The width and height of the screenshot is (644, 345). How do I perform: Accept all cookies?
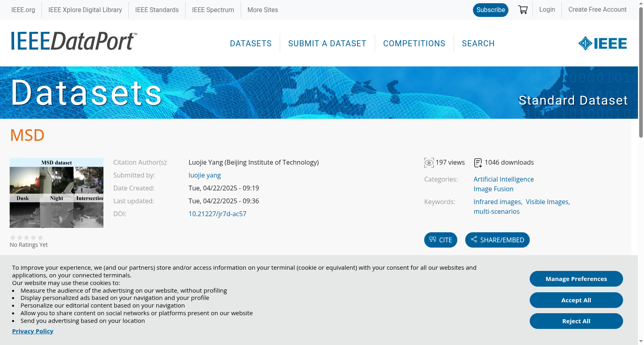(x=576, y=300)
